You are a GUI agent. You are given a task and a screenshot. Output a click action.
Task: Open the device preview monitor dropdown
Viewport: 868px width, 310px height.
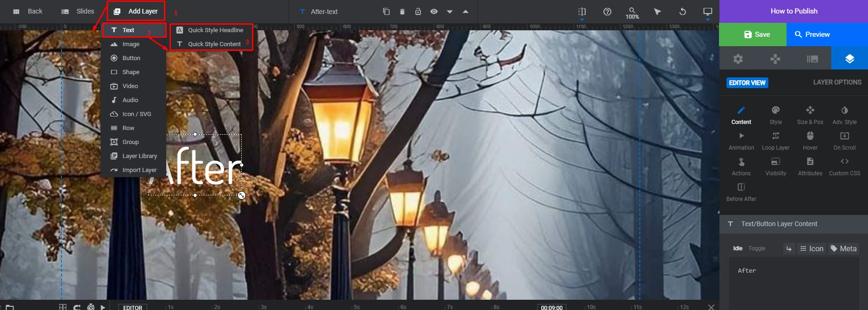click(708, 13)
